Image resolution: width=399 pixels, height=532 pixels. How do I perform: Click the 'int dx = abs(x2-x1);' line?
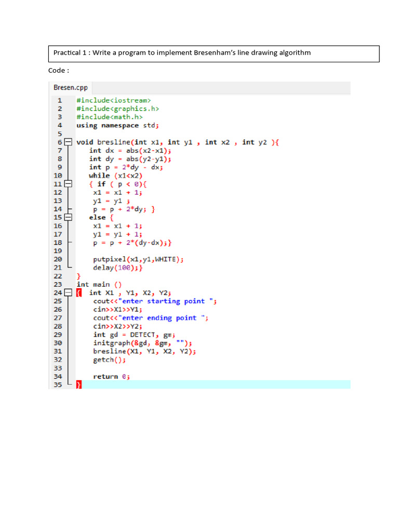pos(130,151)
